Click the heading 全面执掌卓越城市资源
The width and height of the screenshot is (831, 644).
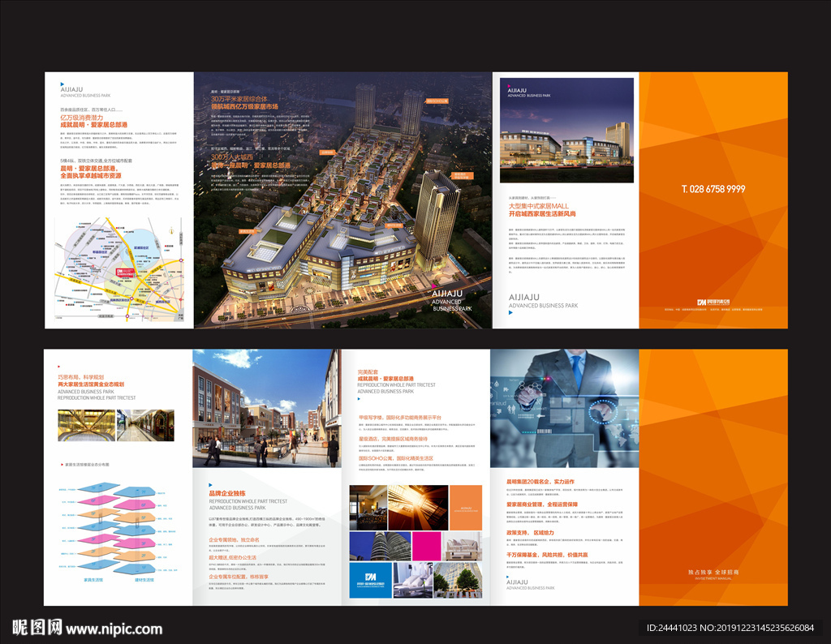coord(91,175)
